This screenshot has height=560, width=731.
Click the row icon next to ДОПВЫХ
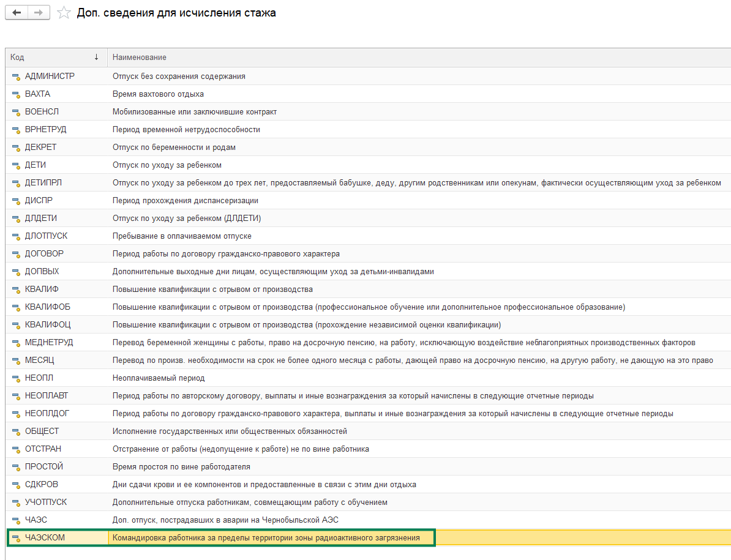tap(16, 272)
